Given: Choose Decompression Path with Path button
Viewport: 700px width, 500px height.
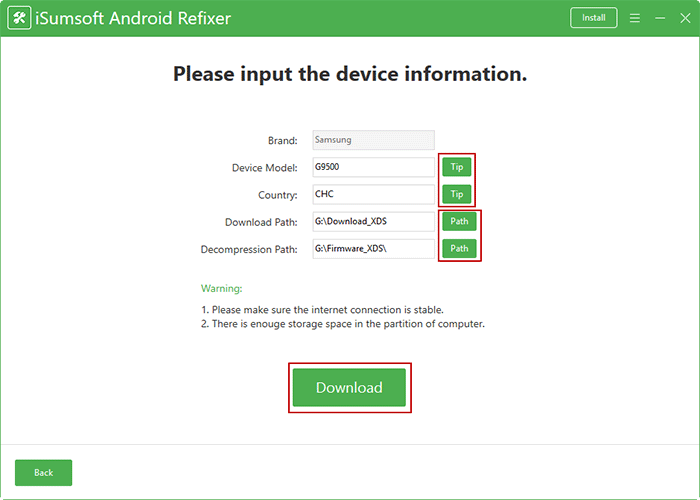Looking at the screenshot, I should coord(459,249).
